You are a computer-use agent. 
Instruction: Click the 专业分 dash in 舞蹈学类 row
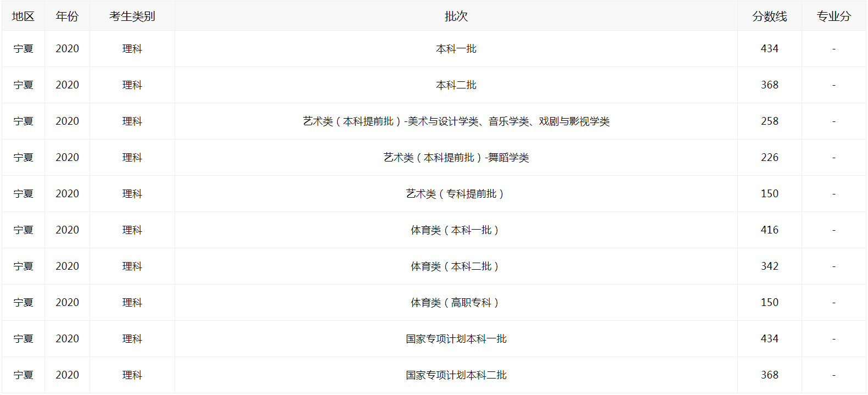833,158
